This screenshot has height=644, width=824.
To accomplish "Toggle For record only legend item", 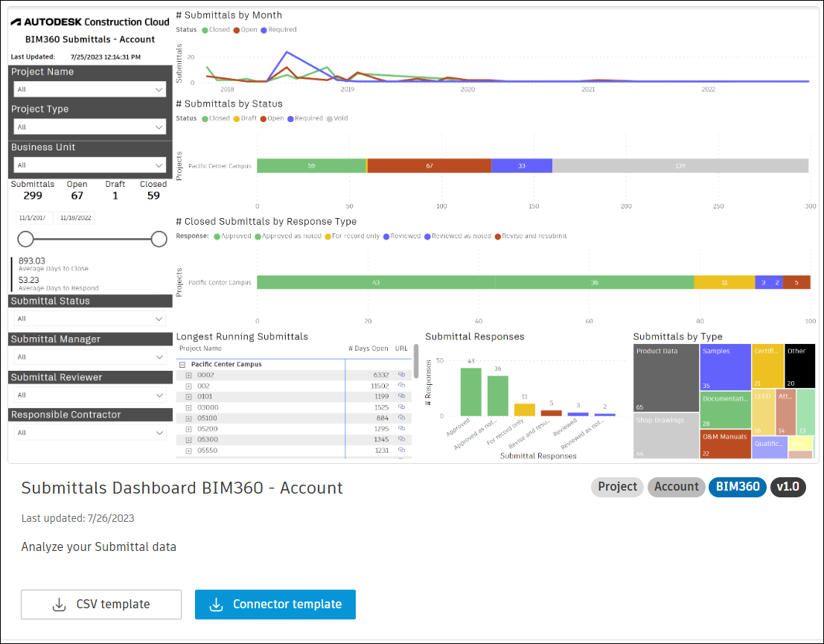I will (x=352, y=236).
